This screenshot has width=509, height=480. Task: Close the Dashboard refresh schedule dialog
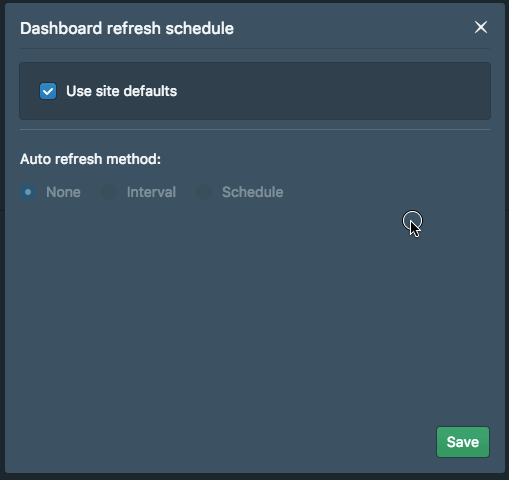[x=481, y=27]
